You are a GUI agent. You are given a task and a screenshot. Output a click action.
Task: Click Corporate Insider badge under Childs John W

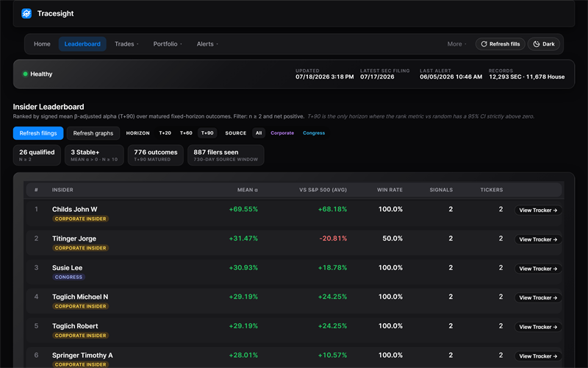point(81,219)
